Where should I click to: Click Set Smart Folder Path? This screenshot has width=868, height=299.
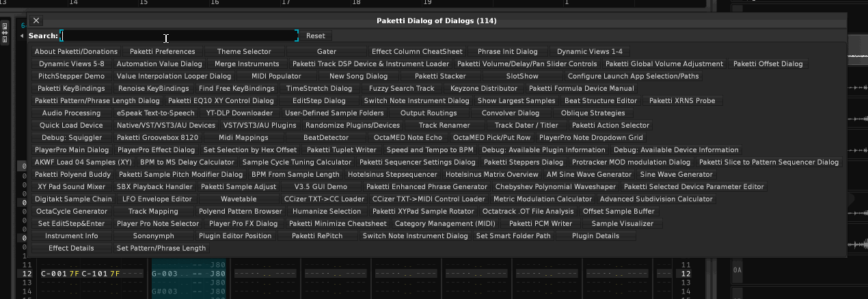pyautogui.click(x=513, y=236)
